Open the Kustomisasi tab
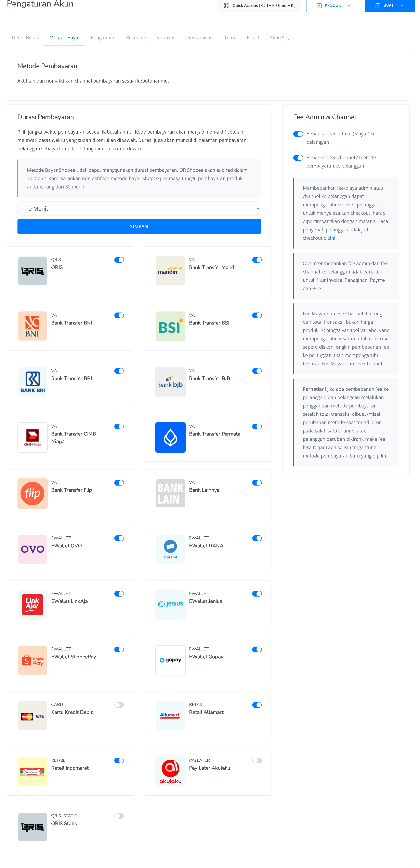 (200, 37)
